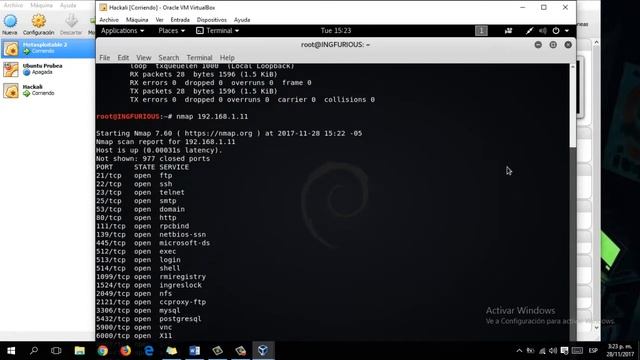Click the https://nmap.org link text
640x360 pixels.
[x=218, y=133]
